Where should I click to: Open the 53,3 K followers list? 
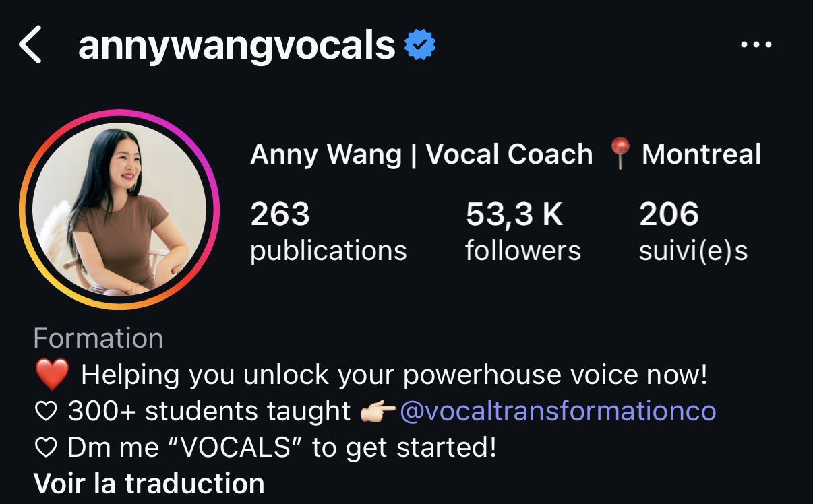point(522,232)
